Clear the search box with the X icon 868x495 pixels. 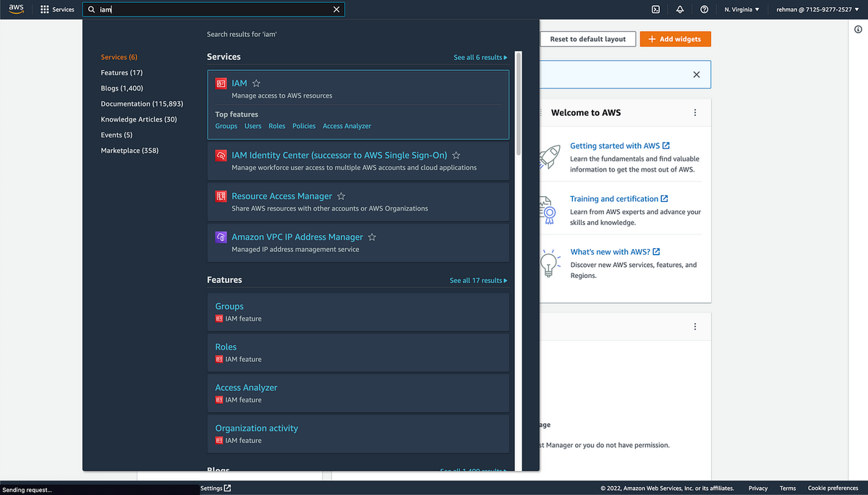pos(336,9)
